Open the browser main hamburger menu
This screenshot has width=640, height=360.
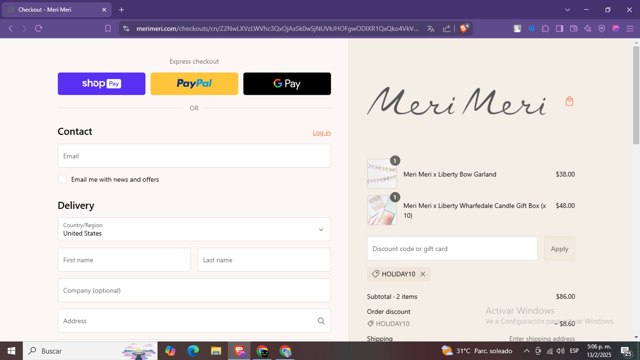630,29
